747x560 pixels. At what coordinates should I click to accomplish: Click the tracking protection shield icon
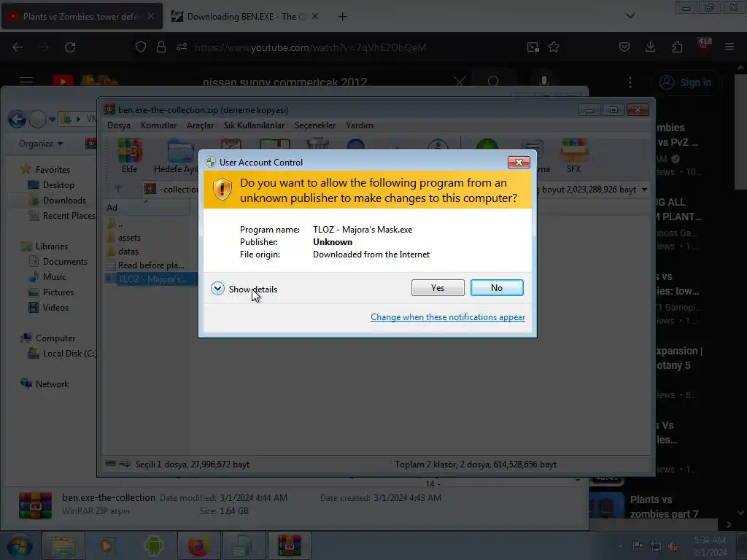141,47
